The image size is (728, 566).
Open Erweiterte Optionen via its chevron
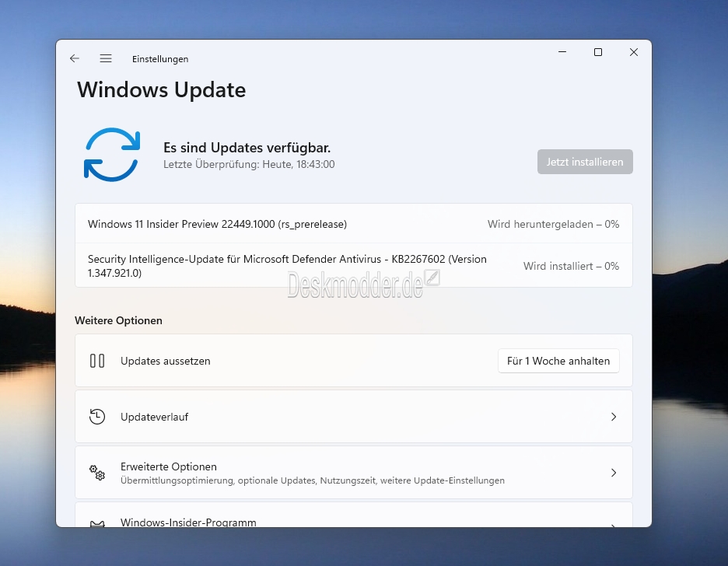614,472
